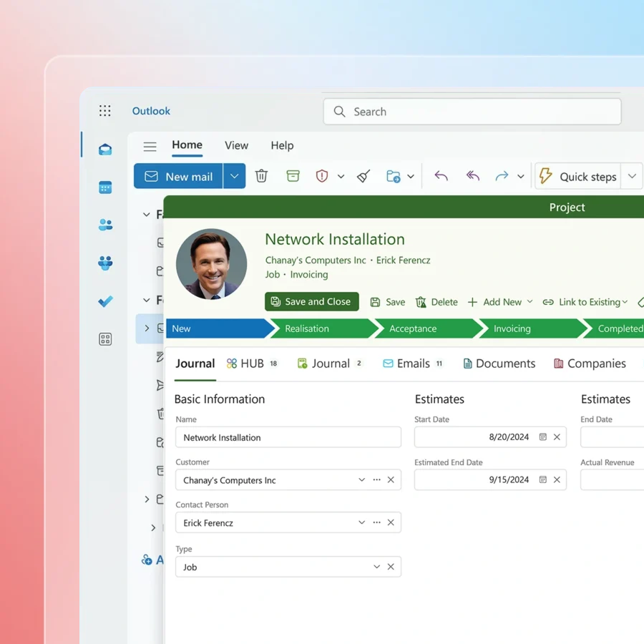Select the Acceptance workflow stage
The width and height of the screenshot is (644, 644).
[x=427, y=328]
